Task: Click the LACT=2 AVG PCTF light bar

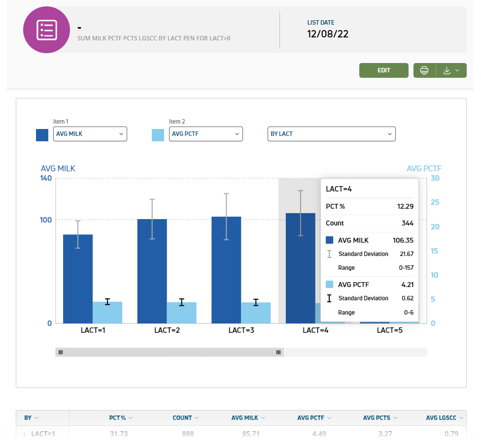Action: [181, 313]
